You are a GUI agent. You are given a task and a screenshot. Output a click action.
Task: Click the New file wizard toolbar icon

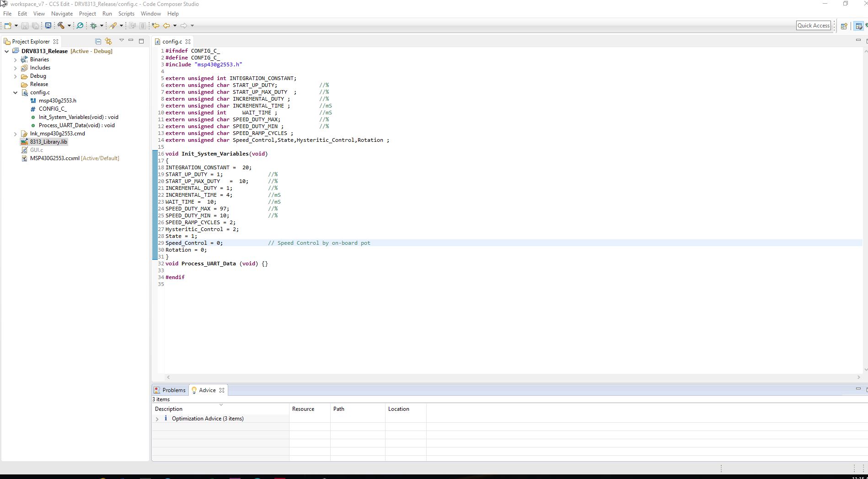(x=8, y=26)
